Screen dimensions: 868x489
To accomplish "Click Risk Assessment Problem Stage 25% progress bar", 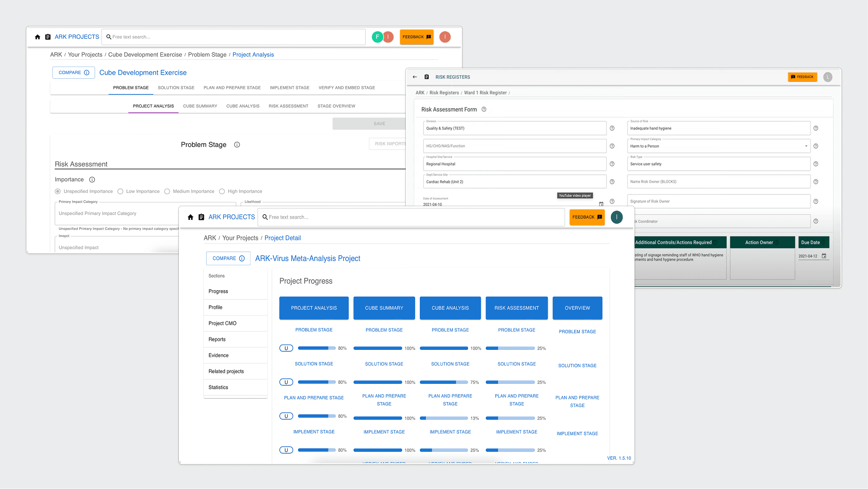I will click(510, 348).
